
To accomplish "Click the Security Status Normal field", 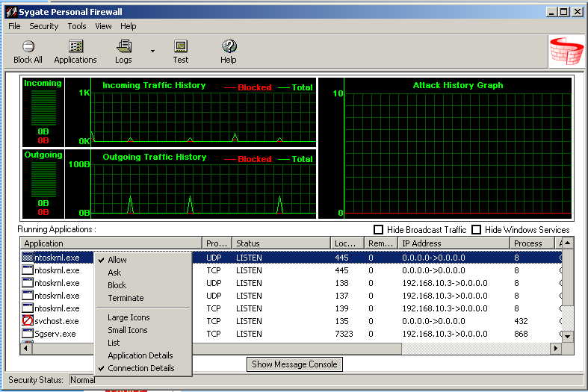I will click(326, 380).
